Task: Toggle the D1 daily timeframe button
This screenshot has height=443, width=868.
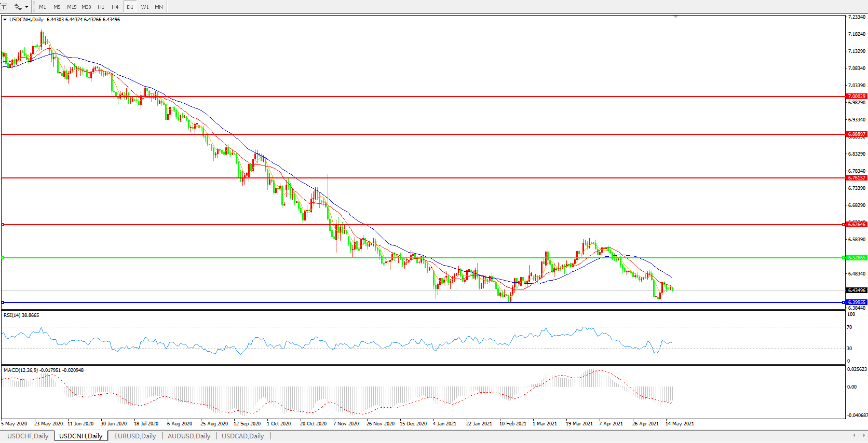Action: tap(130, 7)
